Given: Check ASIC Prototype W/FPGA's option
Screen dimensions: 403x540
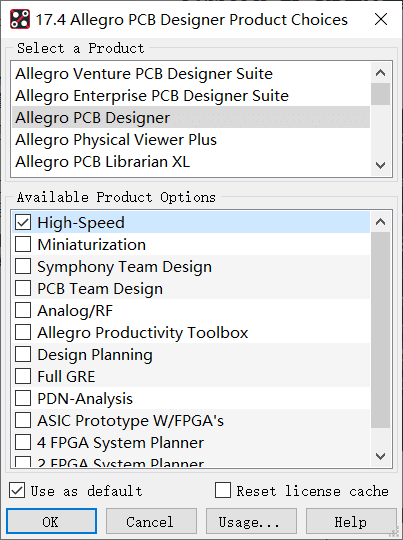Looking at the screenshot, I should pos(23,420).
